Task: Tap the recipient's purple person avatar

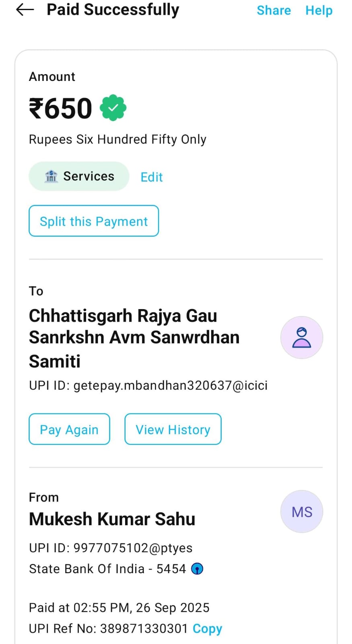Action: [x=301, y=337]
